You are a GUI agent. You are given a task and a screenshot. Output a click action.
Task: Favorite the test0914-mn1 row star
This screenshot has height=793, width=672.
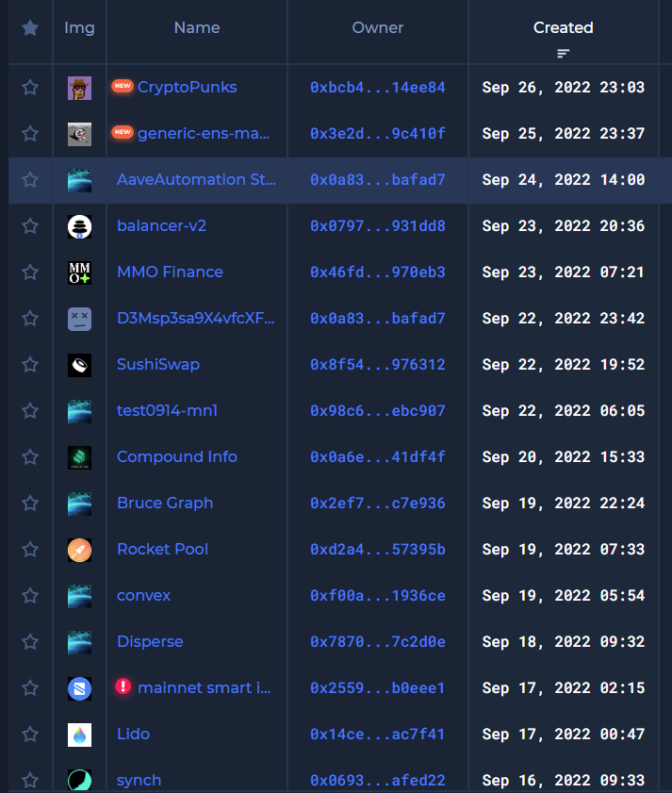tap(30, 411)
